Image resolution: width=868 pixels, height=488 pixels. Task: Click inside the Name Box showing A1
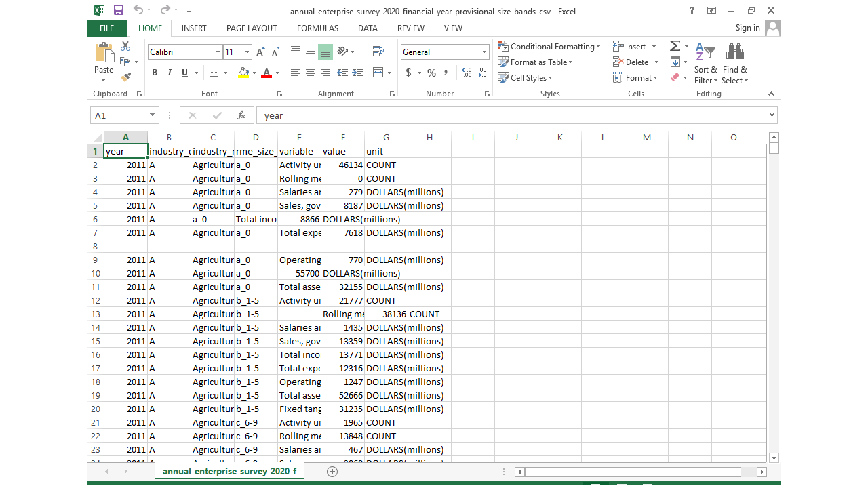[x=119, y=115]
